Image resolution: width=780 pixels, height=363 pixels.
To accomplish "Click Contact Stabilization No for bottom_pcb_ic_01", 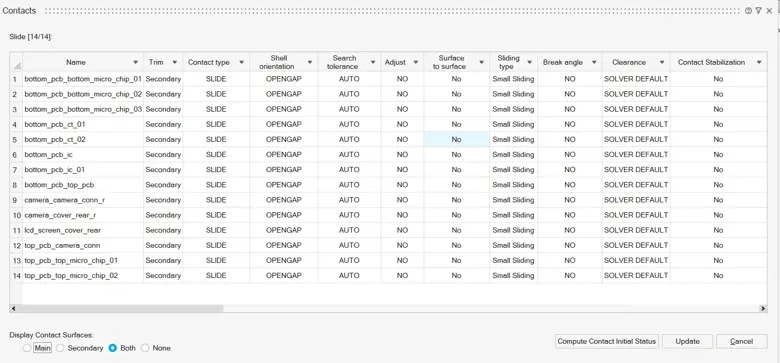I will (718, 170).
